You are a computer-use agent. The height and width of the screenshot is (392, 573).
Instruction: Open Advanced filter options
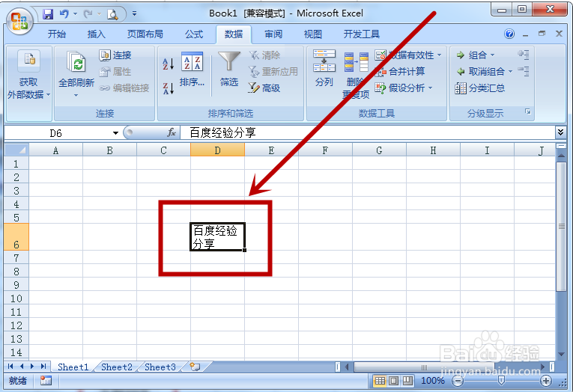pos(264,88)
